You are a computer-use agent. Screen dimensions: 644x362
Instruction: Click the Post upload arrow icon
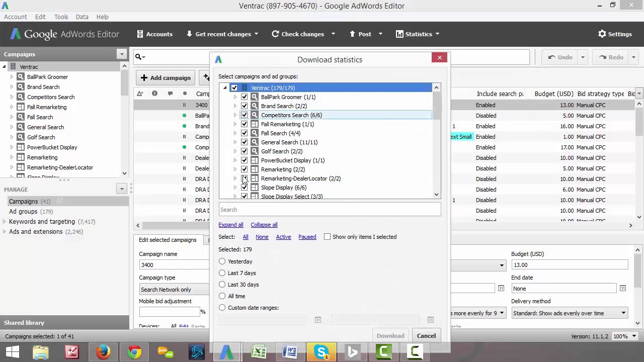353,34
